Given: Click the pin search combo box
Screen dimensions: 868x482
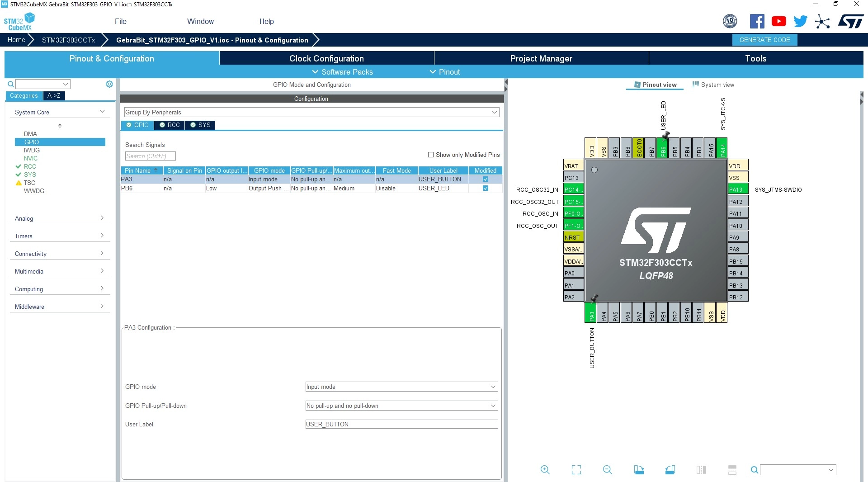Looking at the screenshot, I should pyautogui.click(x=798, y=470).
